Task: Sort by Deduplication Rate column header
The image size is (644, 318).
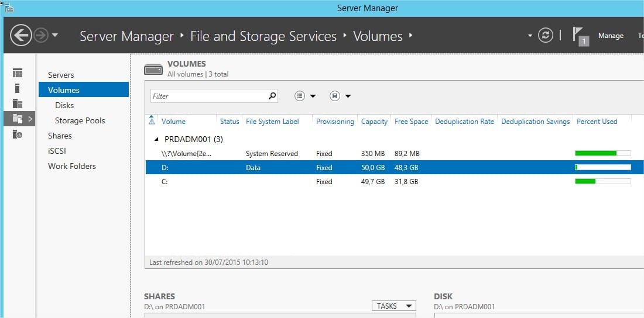Action: [x=464, y=122]
